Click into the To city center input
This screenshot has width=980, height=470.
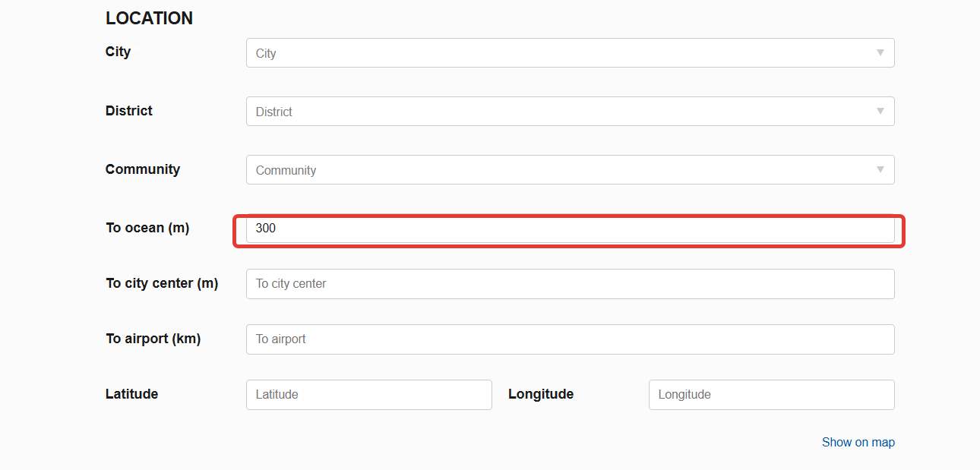tap(570, 284)
